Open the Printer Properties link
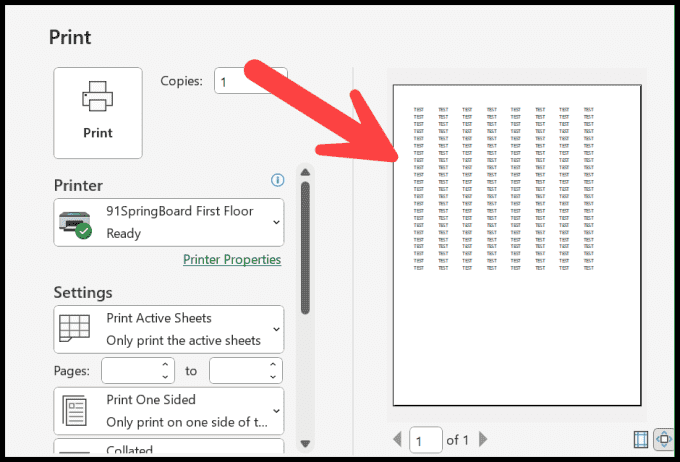This screenshot has width=680, height=462. pyautogui.click(x=232, y=260)
